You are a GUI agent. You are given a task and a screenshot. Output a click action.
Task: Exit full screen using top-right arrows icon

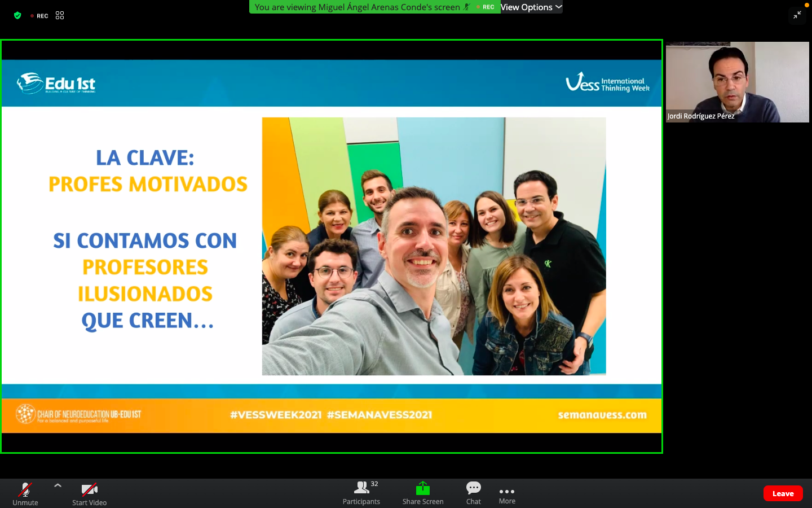tap(797, 15)
